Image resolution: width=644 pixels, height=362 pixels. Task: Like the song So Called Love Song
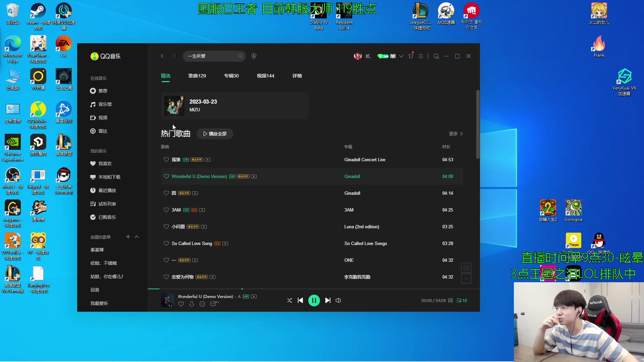(x=166, y=243)
